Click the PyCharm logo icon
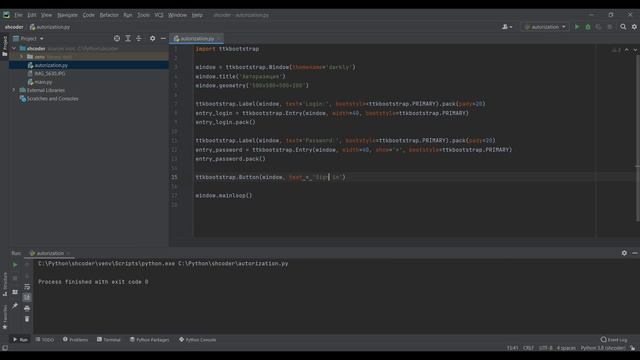 tap(6, 15)
